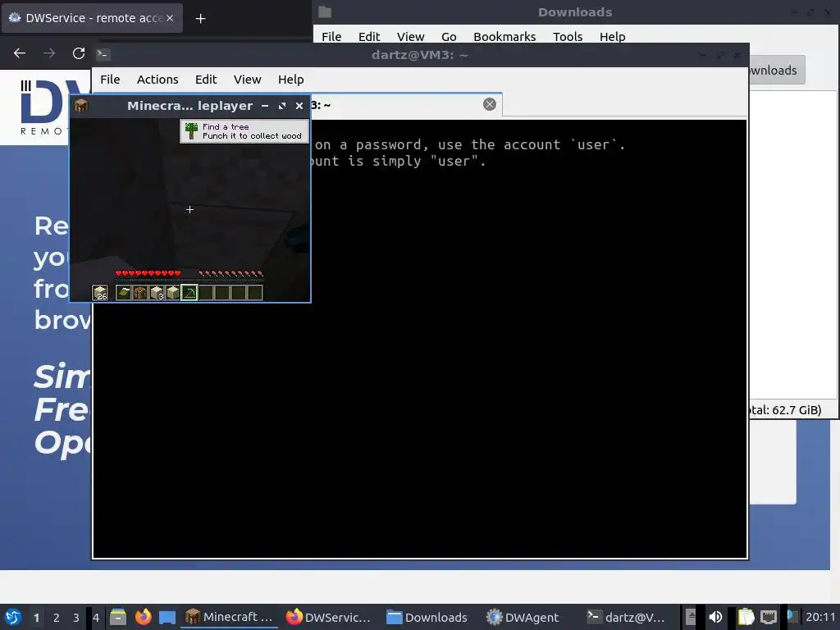Click the clipboard tray icon

pos(745,617)
